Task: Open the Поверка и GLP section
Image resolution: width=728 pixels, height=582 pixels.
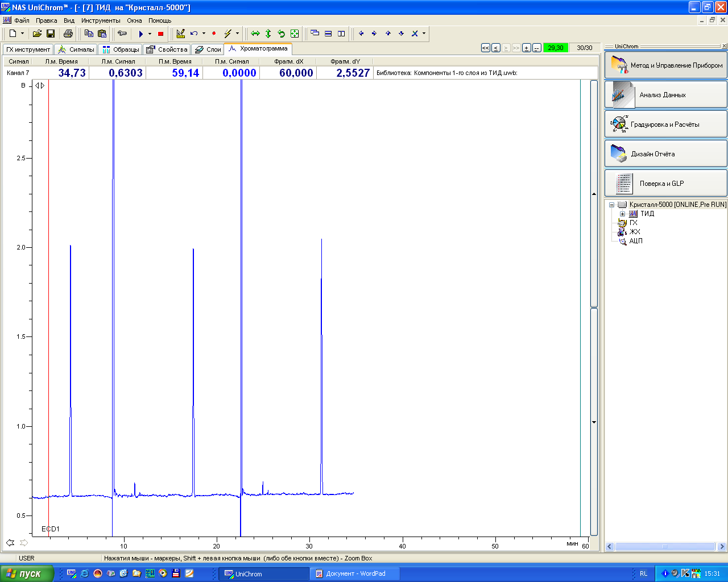Action: coord(665,184)
